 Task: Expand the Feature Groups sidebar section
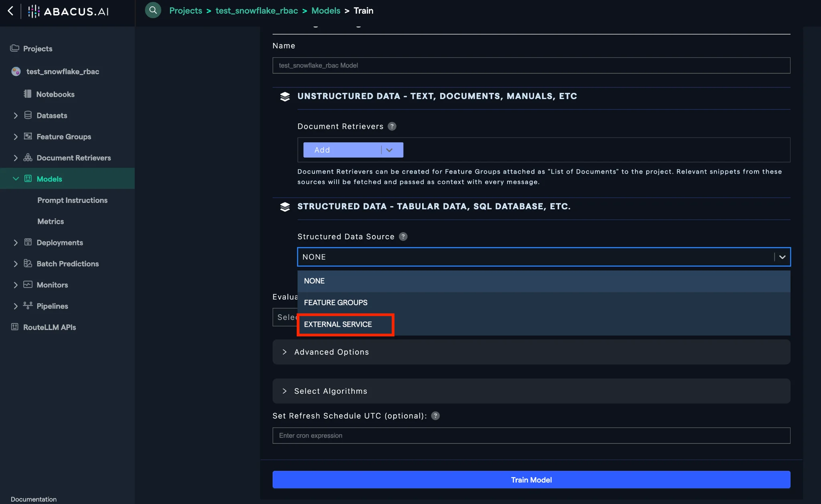tap(16, 137)
